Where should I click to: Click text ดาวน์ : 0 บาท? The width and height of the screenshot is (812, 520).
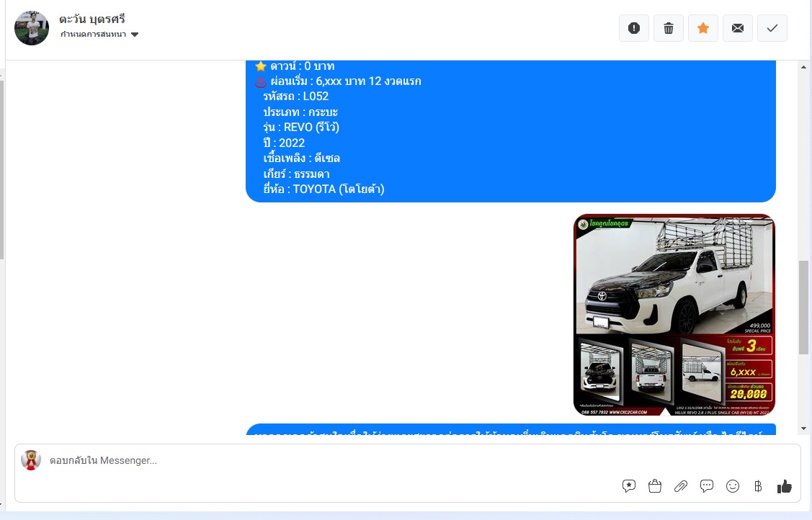point(303,66)
